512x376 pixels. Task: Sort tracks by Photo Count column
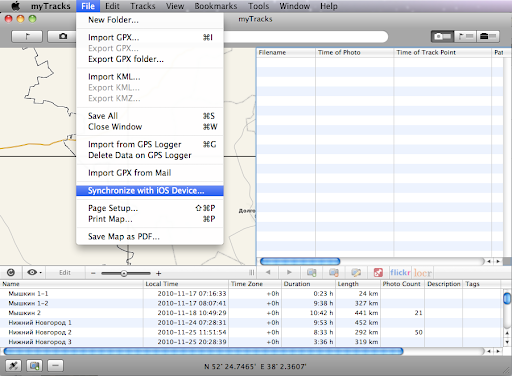click(x=402, y=284)
